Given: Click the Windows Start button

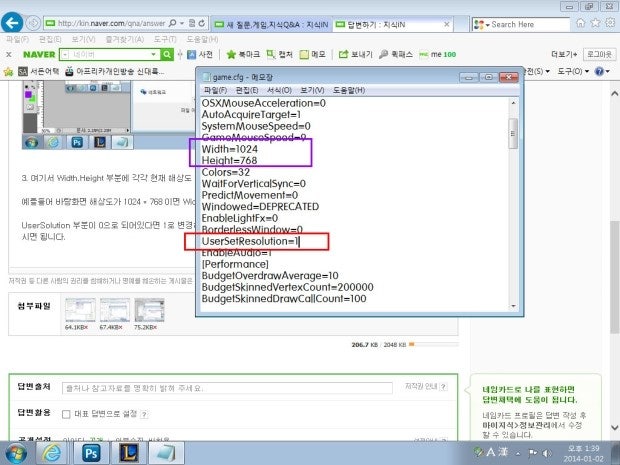Looking at the screenshot, I should [17, 452].
